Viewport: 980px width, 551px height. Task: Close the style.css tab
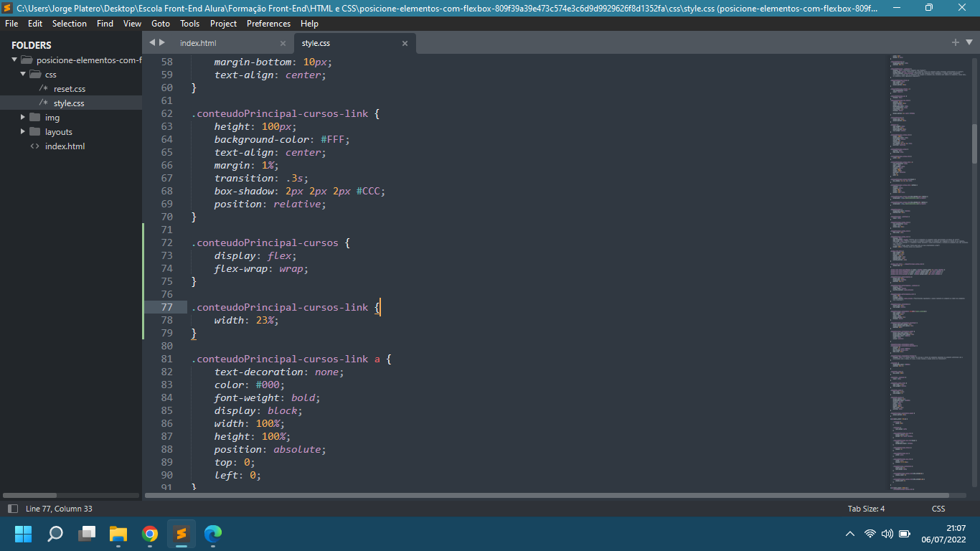(x=405, y=43)
